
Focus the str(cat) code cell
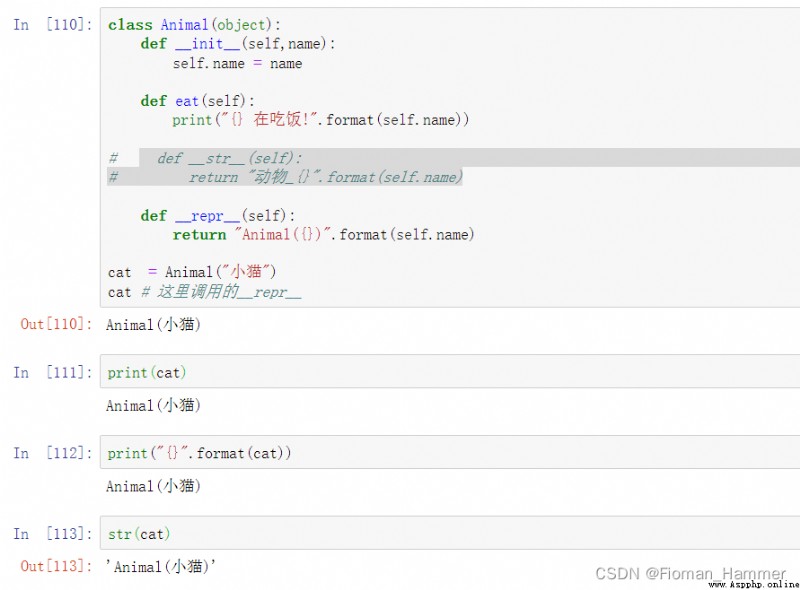pyautogui.click(x=450, y=533)
